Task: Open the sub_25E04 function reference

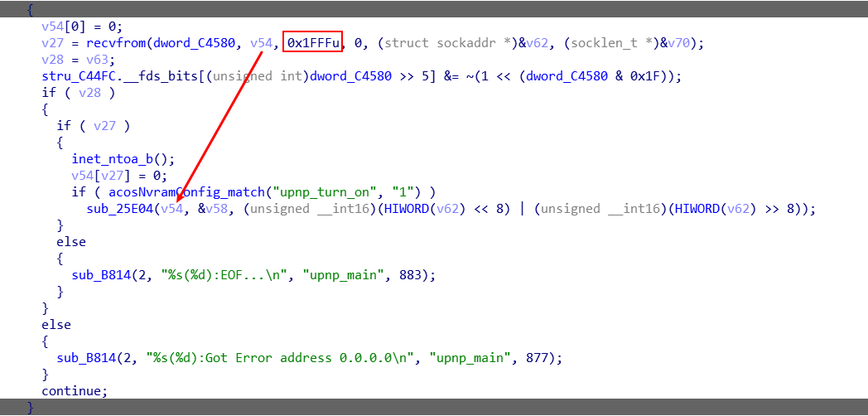Action: 119,209
